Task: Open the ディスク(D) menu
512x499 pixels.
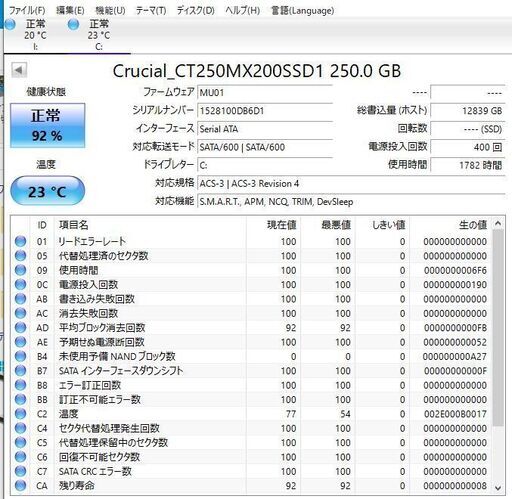Action: [196, 10]
